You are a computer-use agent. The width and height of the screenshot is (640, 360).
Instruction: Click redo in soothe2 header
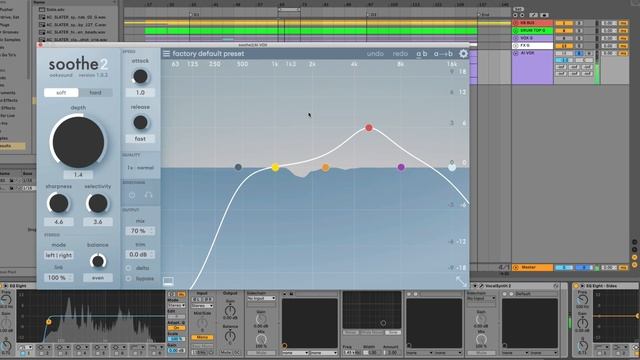(x=400, y=53)
